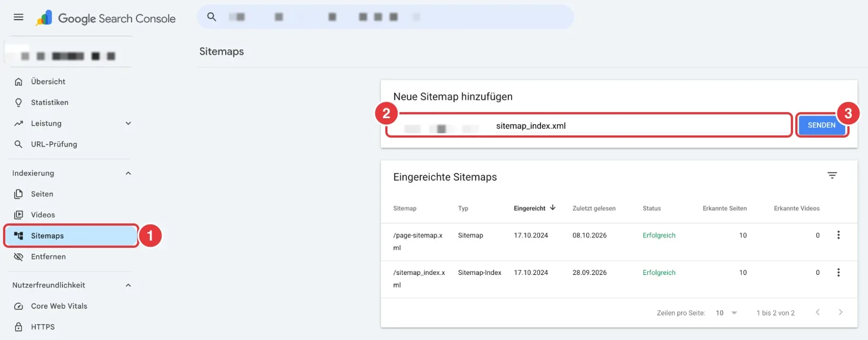The height and width of the screenshot is (340, 868).
Task: Click the SENDEN button
Action: [x=821, y=125]
